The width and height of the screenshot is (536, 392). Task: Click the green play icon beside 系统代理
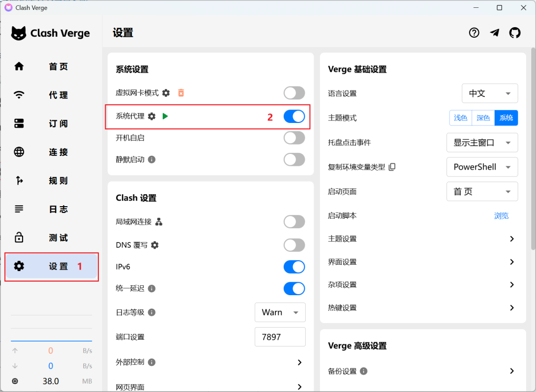165,116
